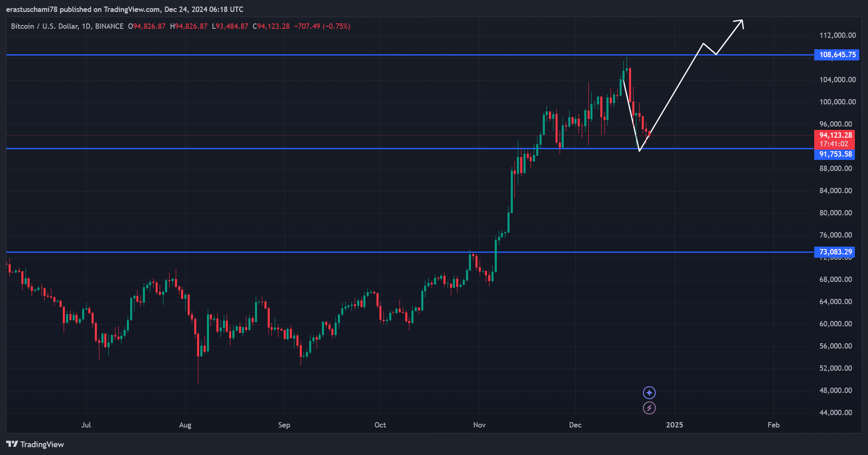The height and width of the screenshot is (455, 868).
Task: Click the current price label 94,123.28
Action: tap(835, 135)
